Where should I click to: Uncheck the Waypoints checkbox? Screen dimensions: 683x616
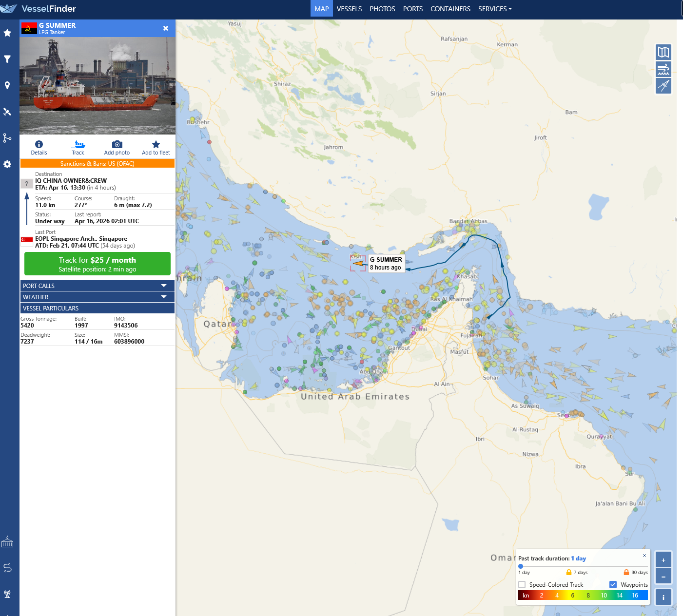click(x=613, y=585)
